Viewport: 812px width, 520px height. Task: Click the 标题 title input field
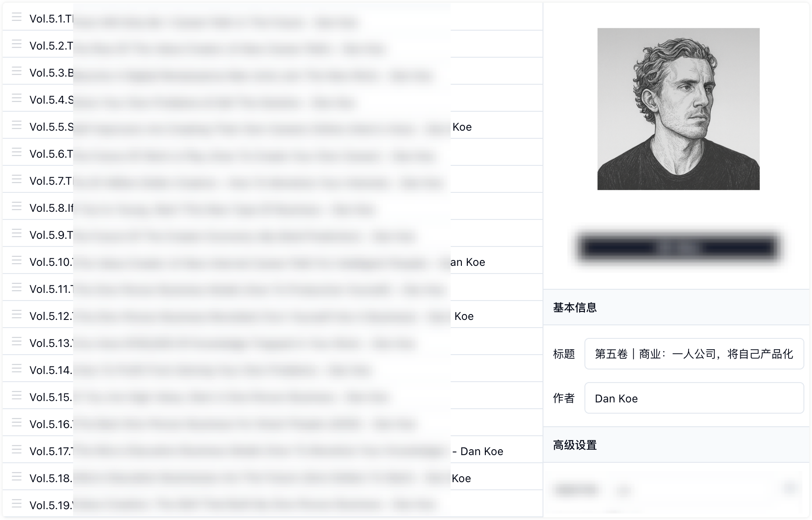[694, 354]
